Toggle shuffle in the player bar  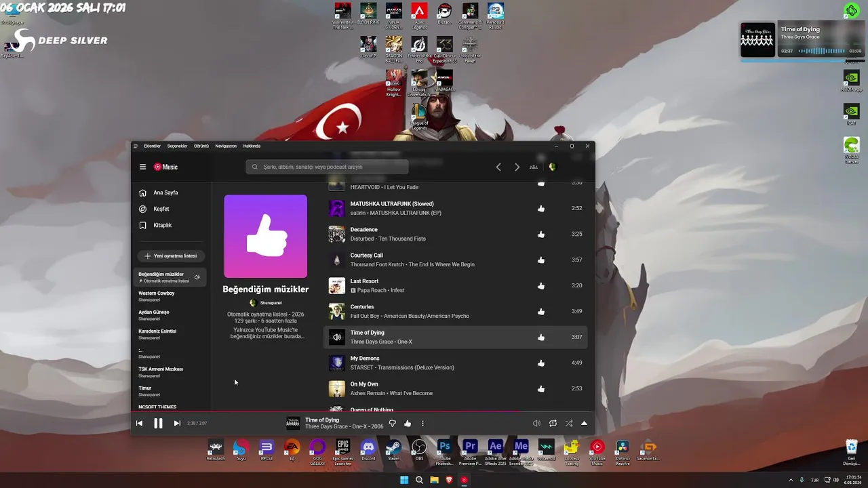(569, 423)
